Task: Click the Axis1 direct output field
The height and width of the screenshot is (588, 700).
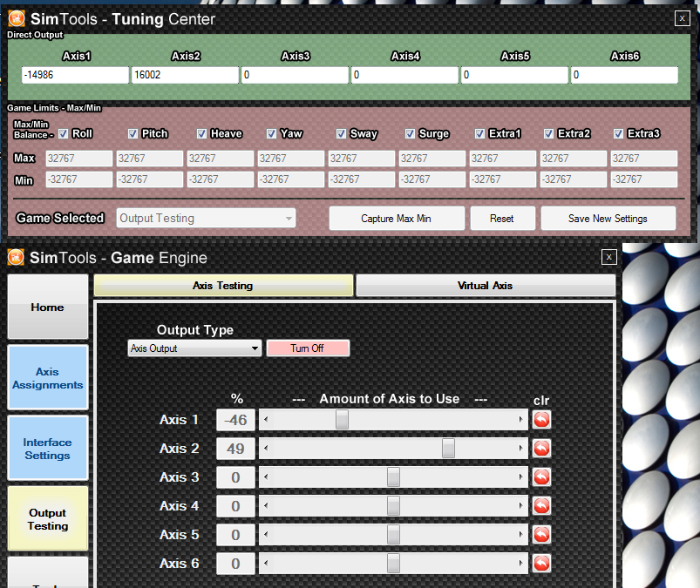Action: (75, 75)
